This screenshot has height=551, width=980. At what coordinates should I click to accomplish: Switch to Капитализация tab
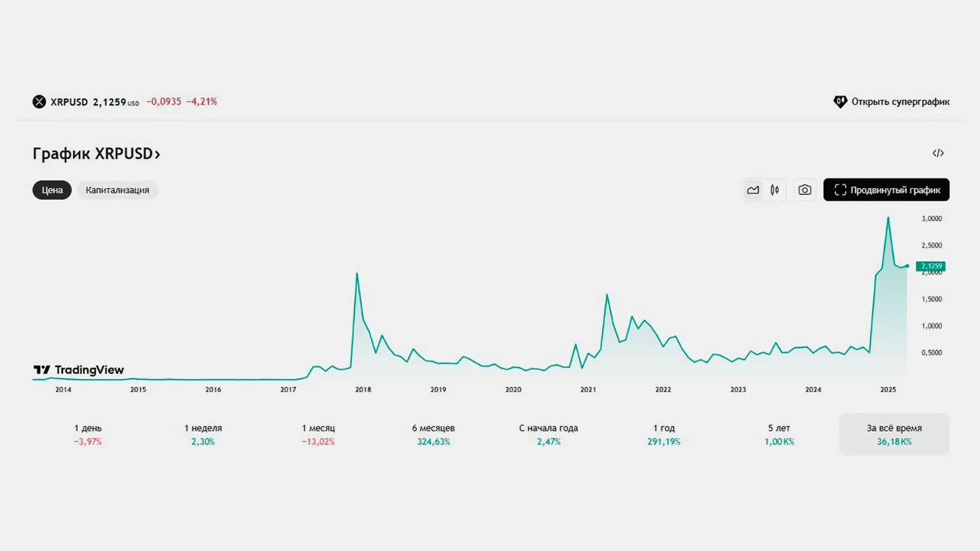[x=118, y=190]
